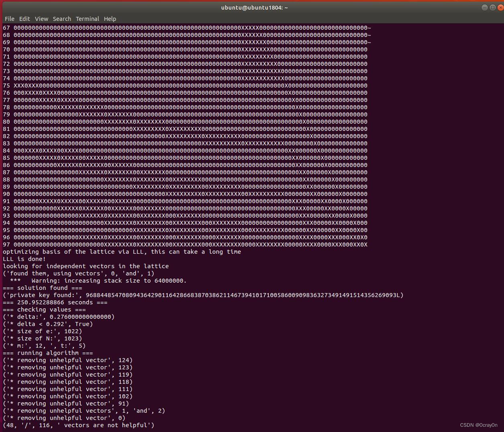The image size is (504, 432).
Task: Open the Help menu
Action: (x=110, y=19)
